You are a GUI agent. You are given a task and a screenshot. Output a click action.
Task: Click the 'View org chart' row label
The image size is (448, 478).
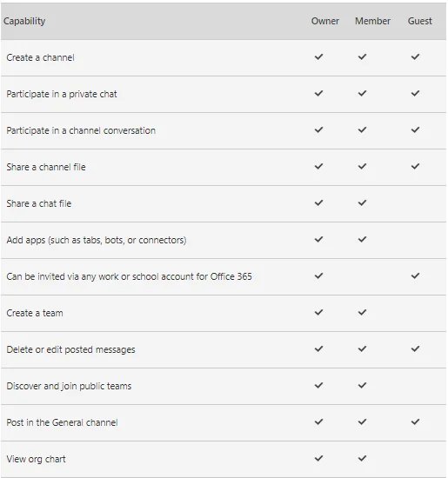pyautogui.click(x=36, y=459)
